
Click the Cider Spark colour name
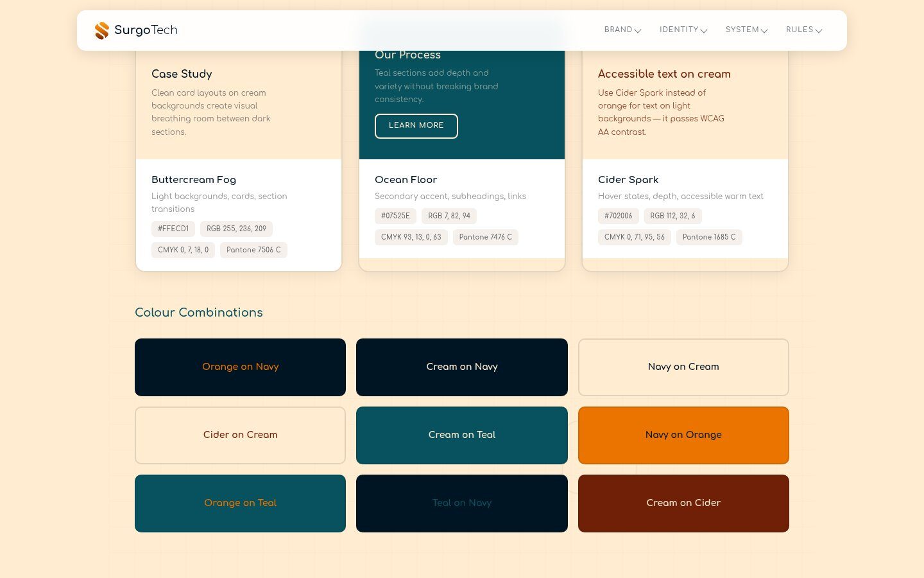tap(628, 180)
